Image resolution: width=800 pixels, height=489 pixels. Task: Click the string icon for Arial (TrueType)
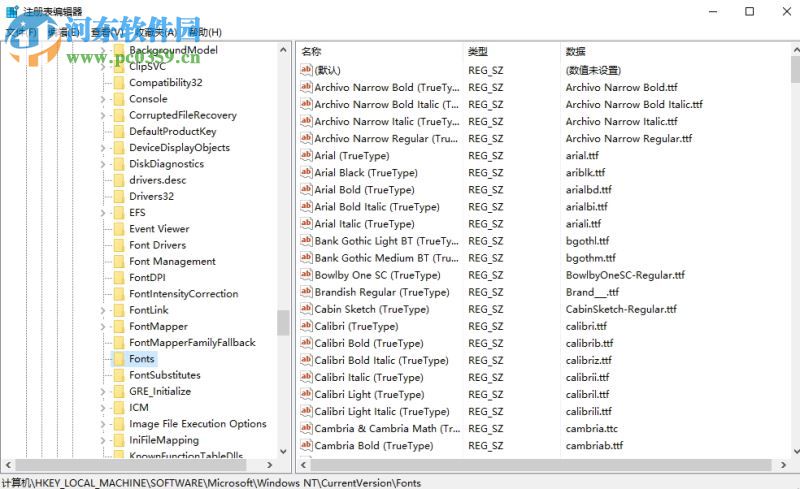(306, 155)
